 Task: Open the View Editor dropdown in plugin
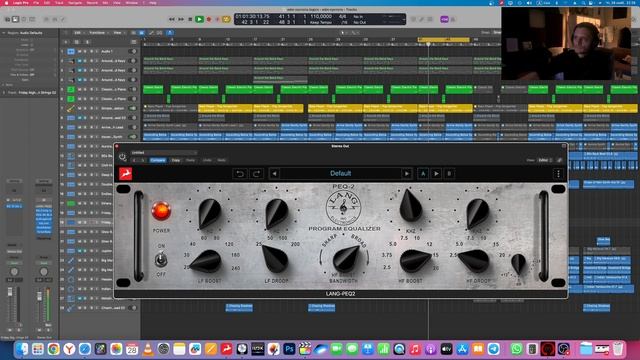click(545, 160)
